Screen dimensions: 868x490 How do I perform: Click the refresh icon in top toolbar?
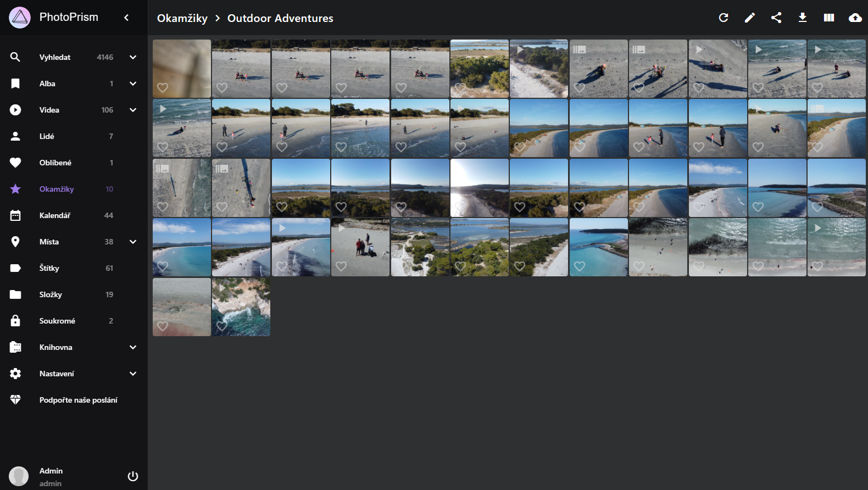click(724, 18)
